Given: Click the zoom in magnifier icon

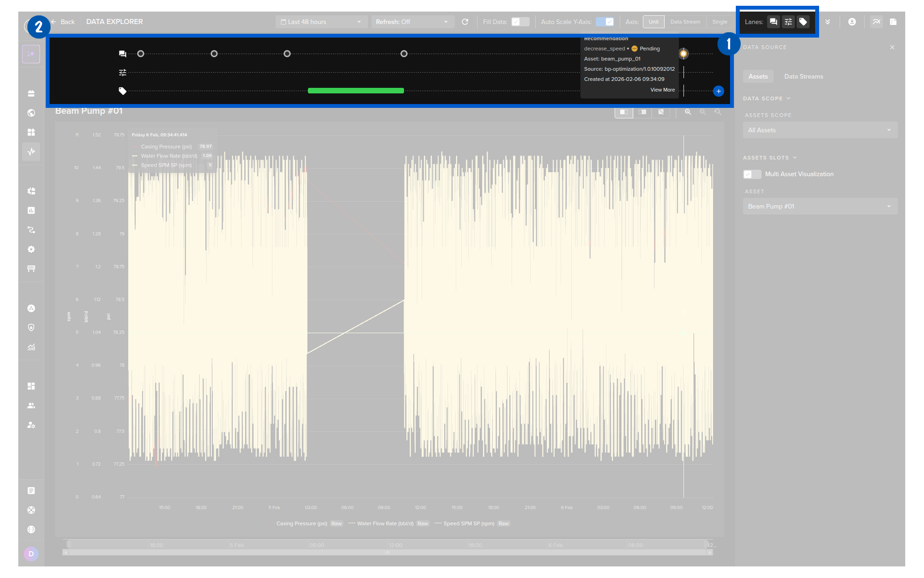Looking at the screenshot, I should click(688, 112).
